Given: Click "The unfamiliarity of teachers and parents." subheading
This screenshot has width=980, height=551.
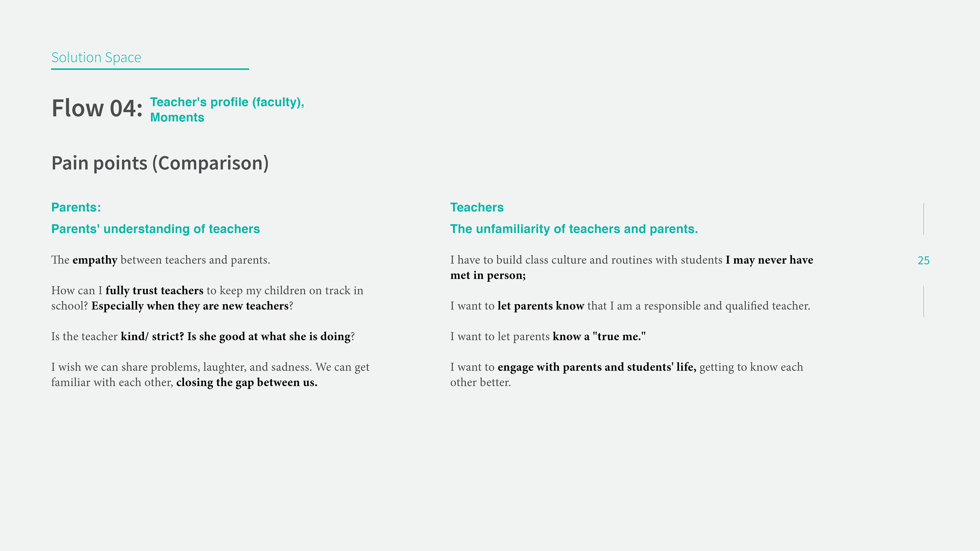Looking at the screenshot, I should click(574, 229).
